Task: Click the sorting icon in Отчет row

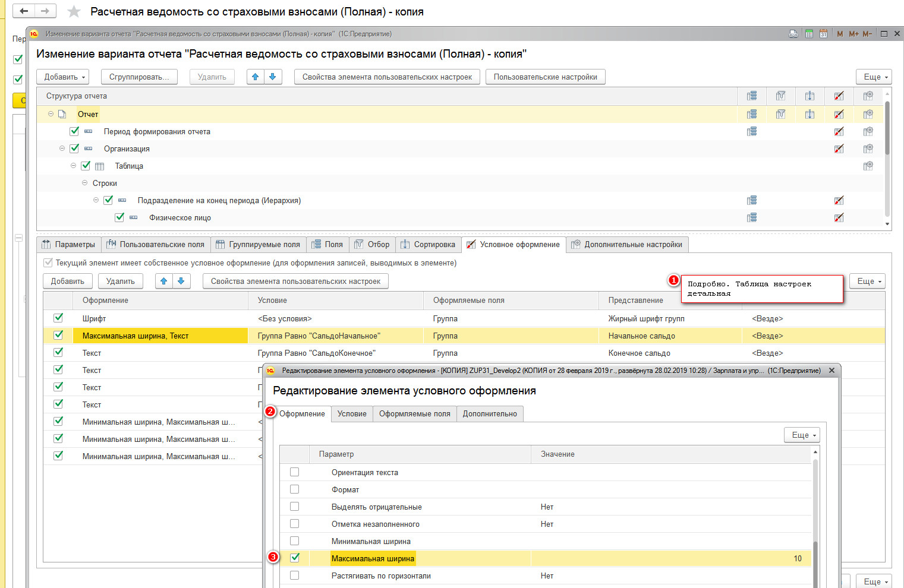Action: 810,114
